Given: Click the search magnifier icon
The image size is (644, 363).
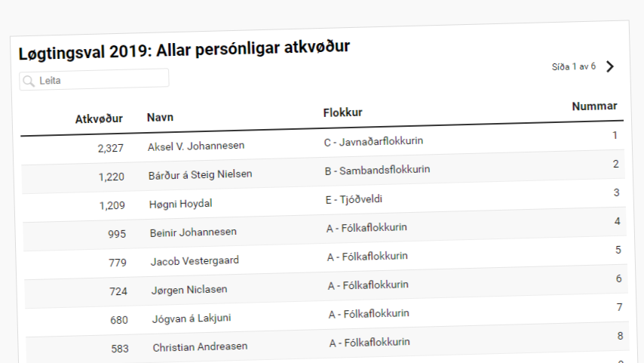Looking at the screenshot, I should point(29,79).
